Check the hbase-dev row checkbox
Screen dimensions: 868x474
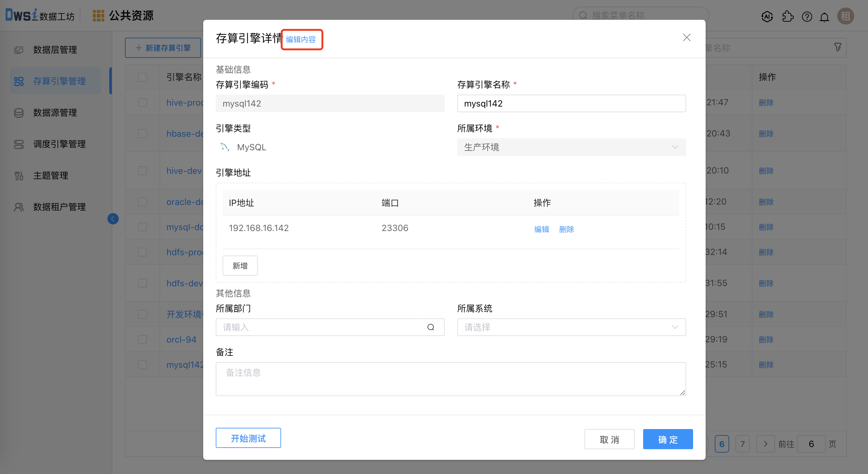click(143, 134)
